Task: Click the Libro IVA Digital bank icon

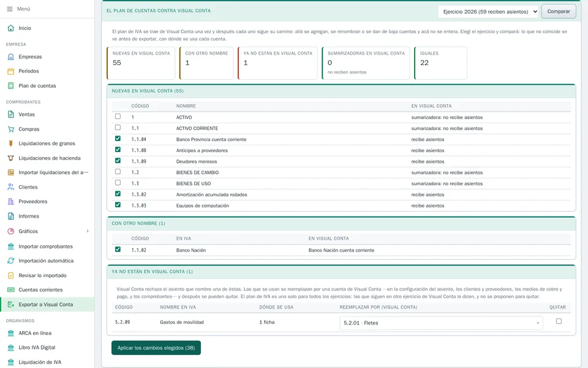Action: [11, 348]
